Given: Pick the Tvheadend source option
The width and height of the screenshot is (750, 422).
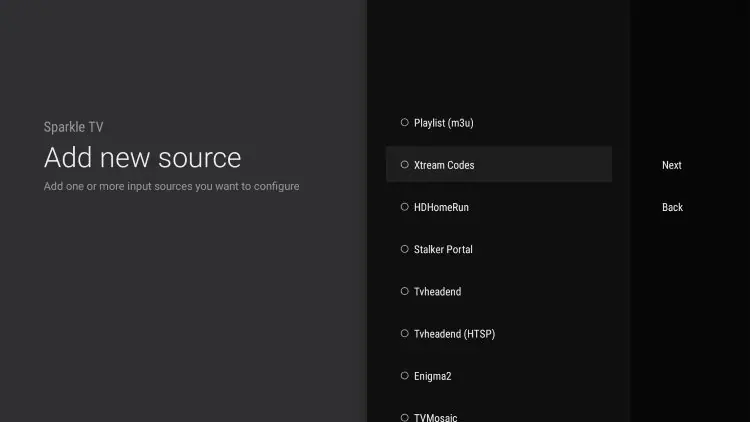Looking at the screenshot, I should pyautogui.click(x=499, y=291).
